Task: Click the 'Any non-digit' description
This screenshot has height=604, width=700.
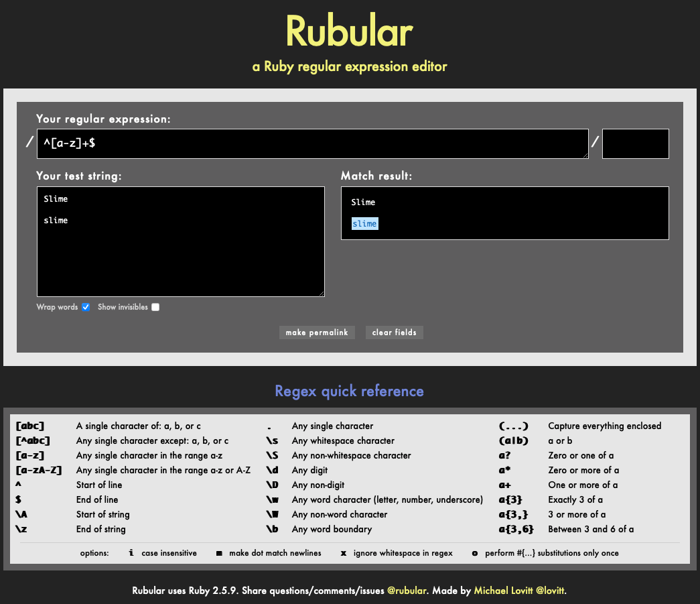Action: (318, 485)
